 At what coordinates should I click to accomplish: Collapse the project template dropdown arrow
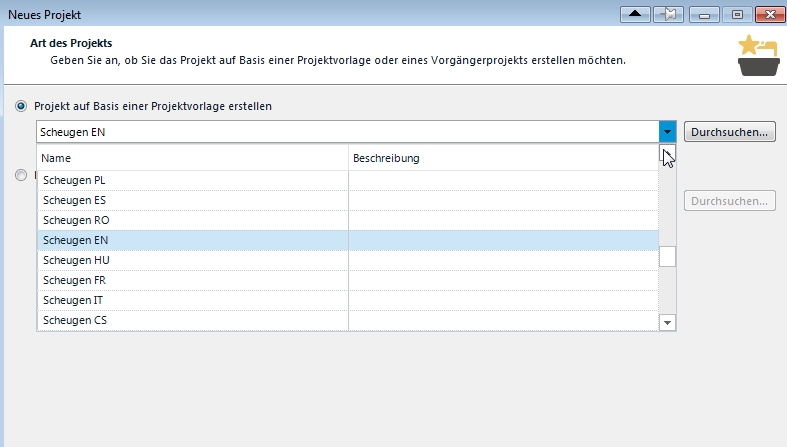667,132
